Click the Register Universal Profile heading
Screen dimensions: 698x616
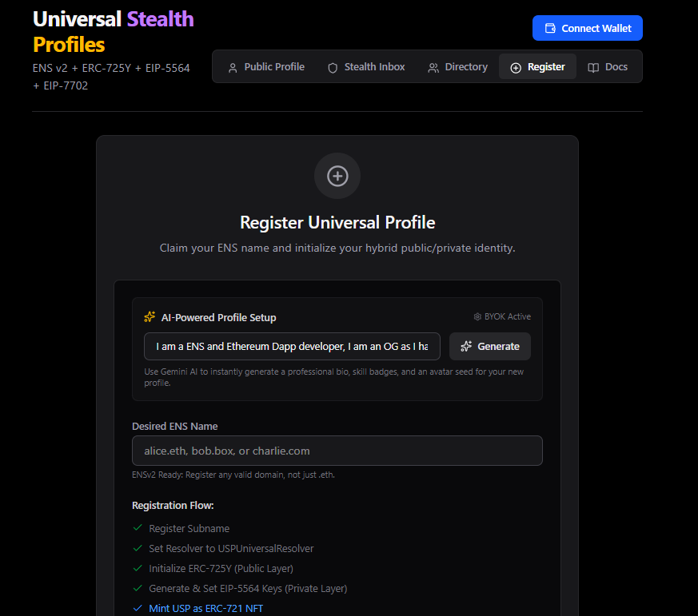pos(337,222)
